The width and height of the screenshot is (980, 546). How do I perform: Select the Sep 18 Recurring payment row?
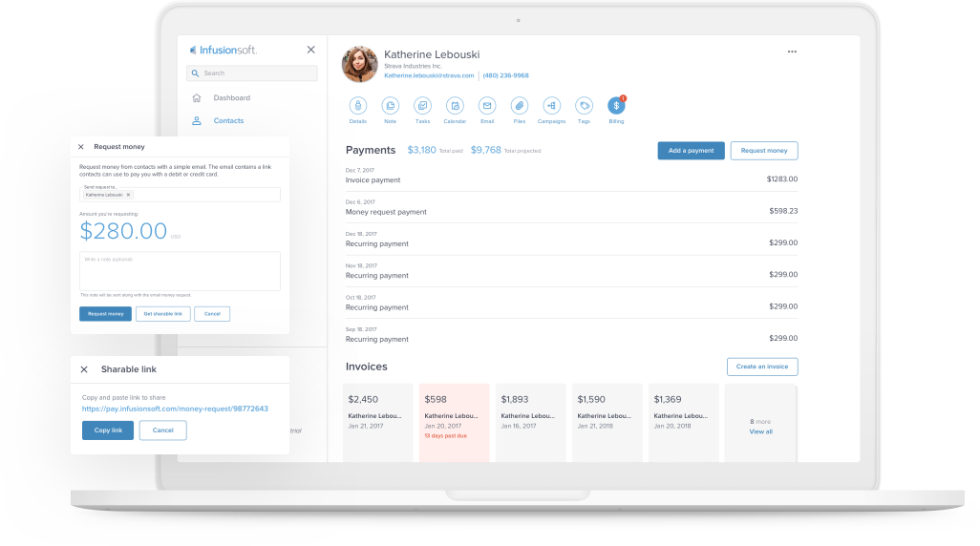point(571,335)
